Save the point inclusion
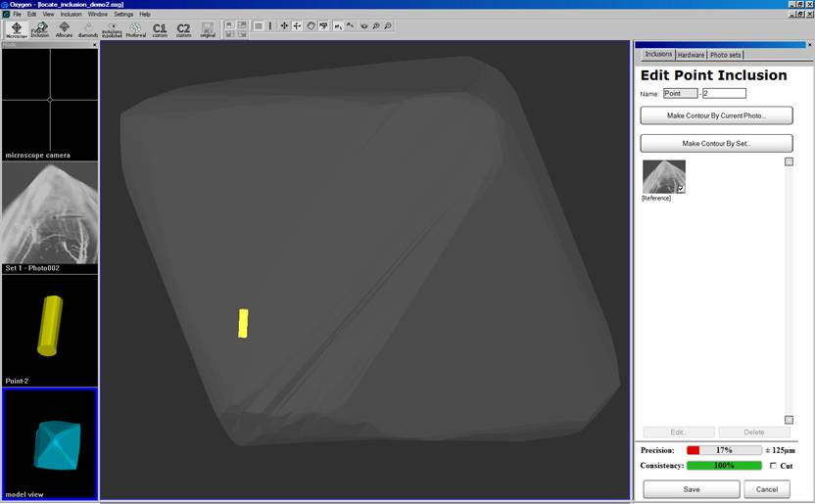815x504 pixels. point(692,489)
